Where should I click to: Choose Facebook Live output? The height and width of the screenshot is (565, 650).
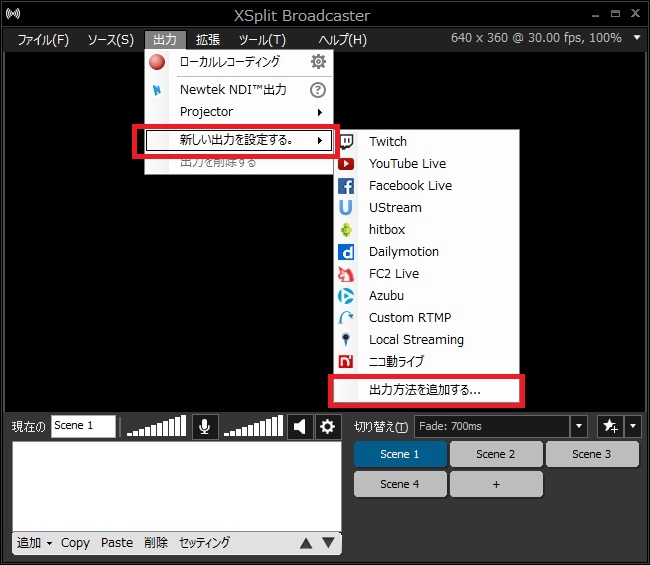(427, 186)
